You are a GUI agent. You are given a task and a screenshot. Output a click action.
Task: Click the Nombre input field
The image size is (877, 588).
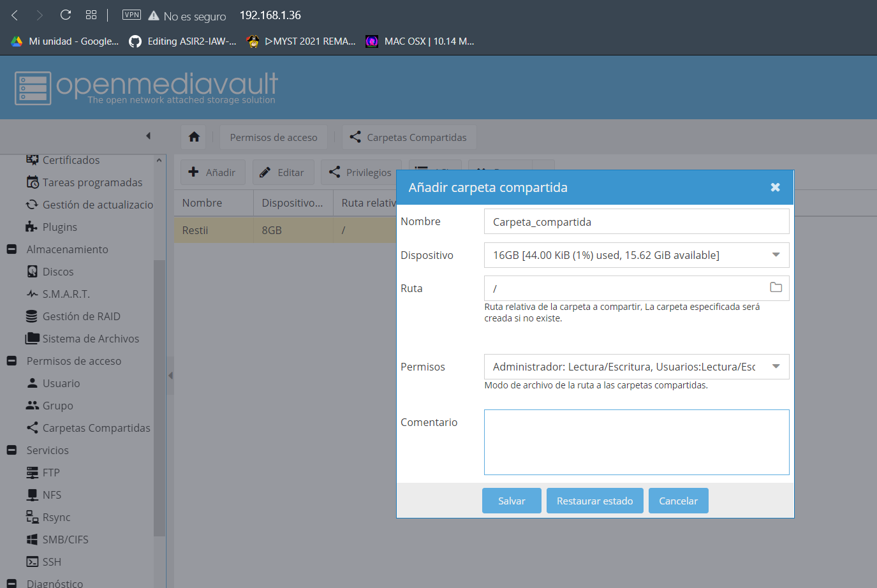(637, 221)
